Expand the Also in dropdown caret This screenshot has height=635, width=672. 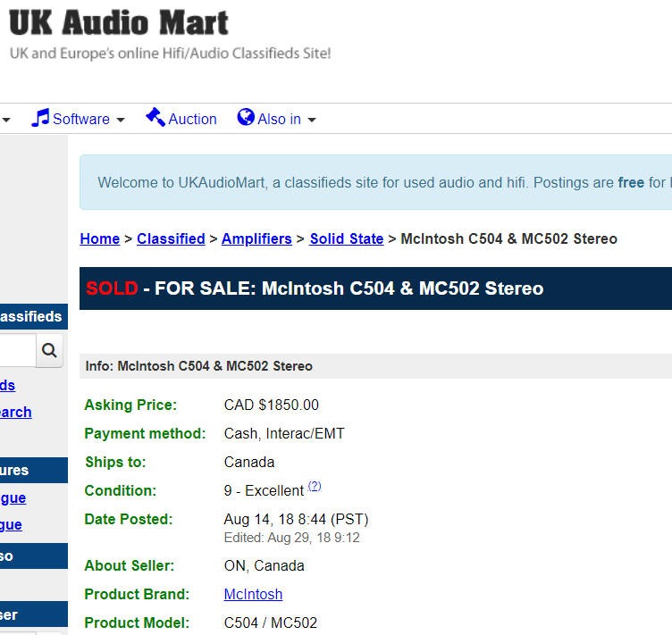pos(312,120)
